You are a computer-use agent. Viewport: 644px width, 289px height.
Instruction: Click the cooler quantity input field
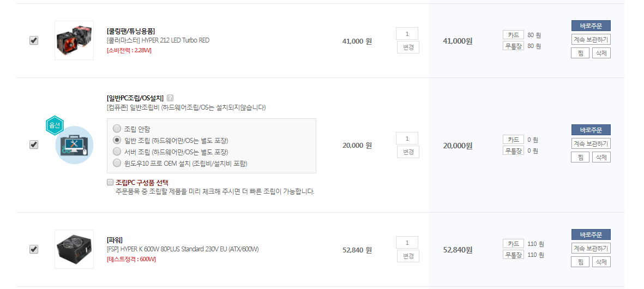tap(407, 34)
